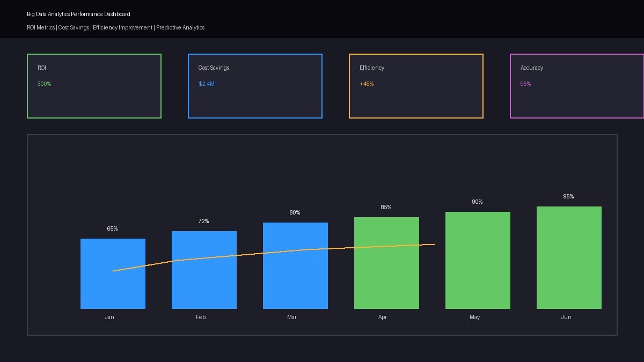
Task: Open Efficiency Improvement view
Action: pyautogui.click(x=122, y=27)
